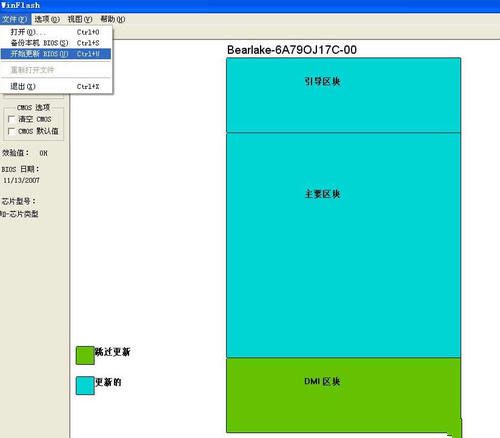Choose 退出 to exit WinFlash

pyautogui.click(x=56, y=87)
